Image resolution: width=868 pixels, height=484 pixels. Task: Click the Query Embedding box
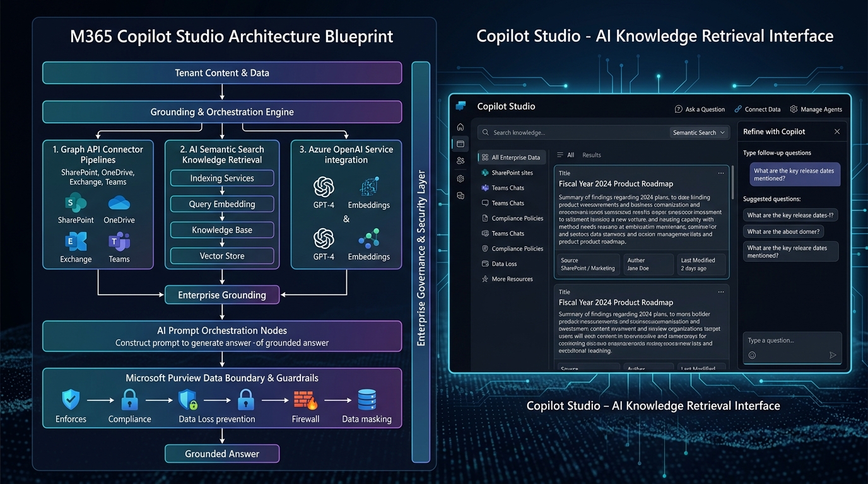(222, 204)
